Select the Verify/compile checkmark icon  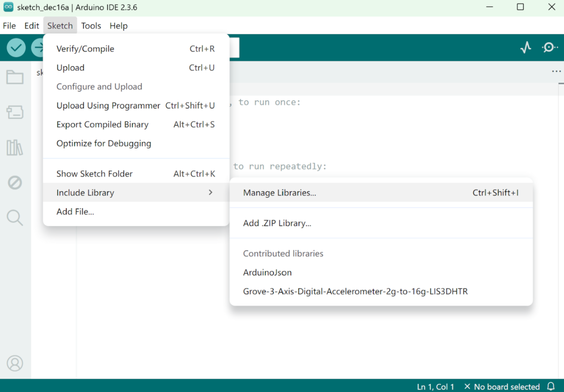(x=15, y=48)
